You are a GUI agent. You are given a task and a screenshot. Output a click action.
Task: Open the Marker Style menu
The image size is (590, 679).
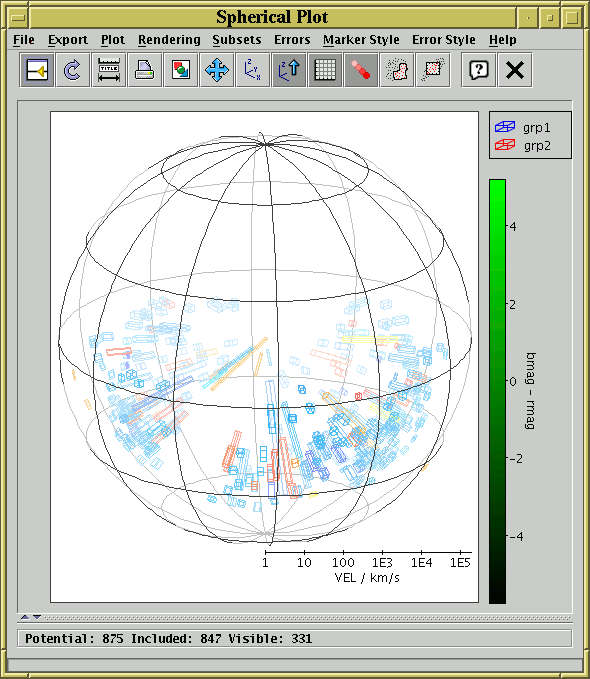point(361,40)
